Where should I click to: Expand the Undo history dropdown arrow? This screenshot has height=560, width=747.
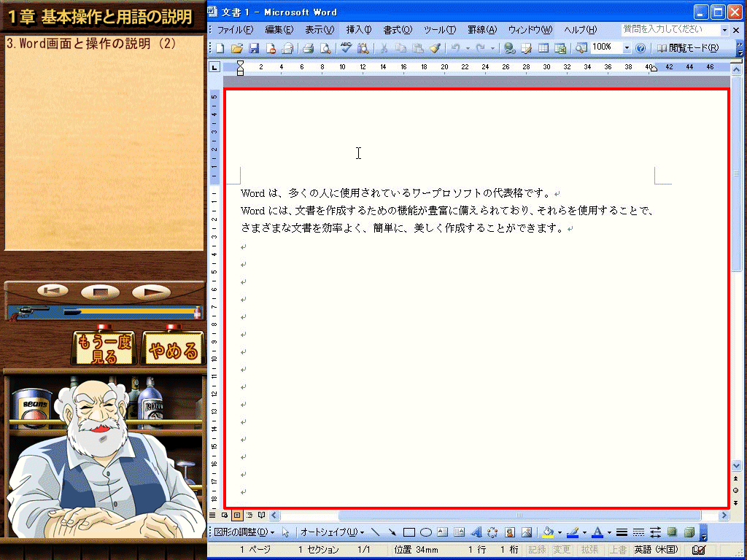tap(468, 48)
